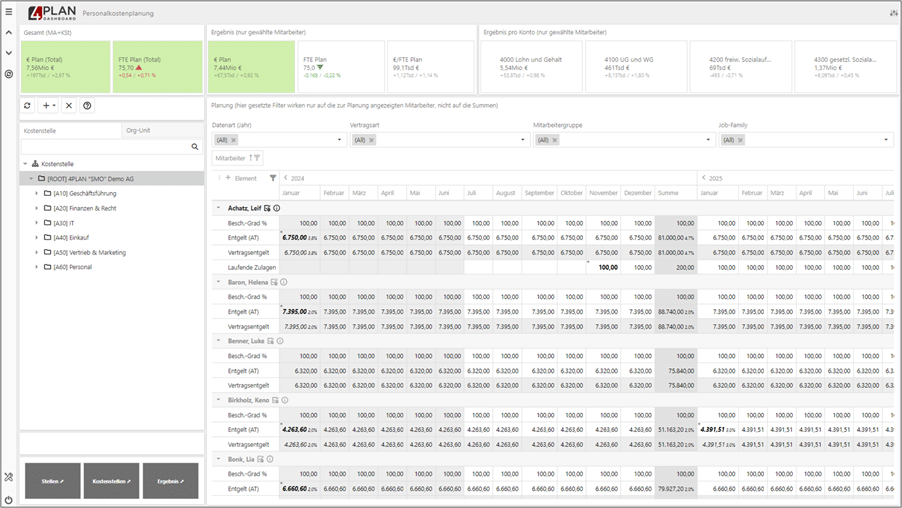Collapse the Benner, Luke row group
Screen dimensions: 902x508
coord(219,341)
